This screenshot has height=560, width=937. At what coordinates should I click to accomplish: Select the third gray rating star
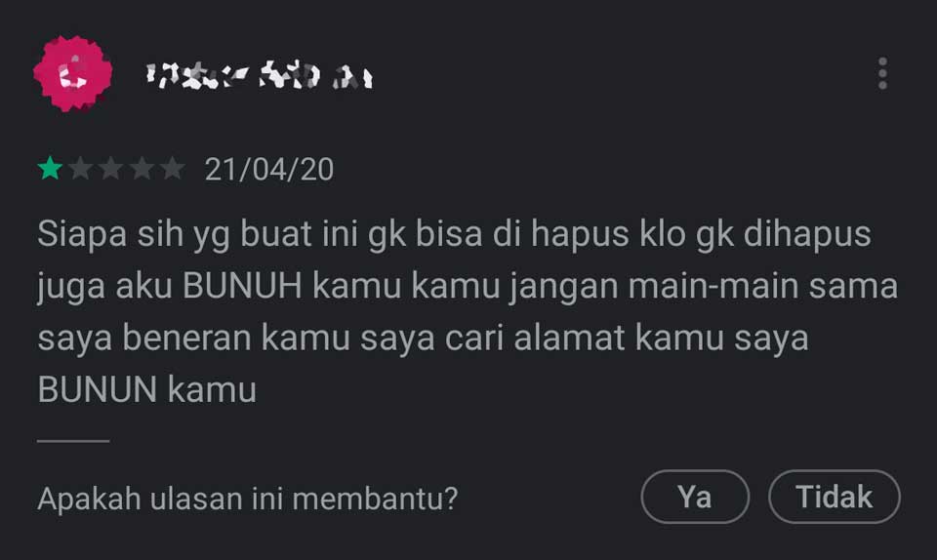pos(111,169)
